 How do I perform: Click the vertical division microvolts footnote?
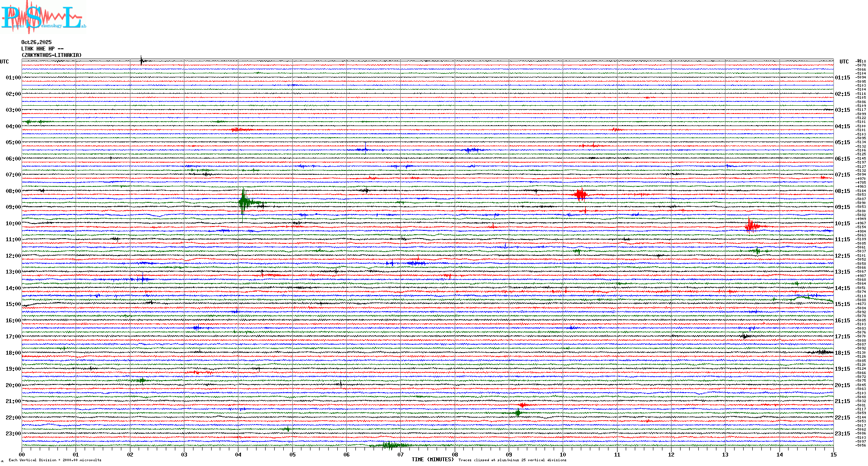click(x=55, y=460)
